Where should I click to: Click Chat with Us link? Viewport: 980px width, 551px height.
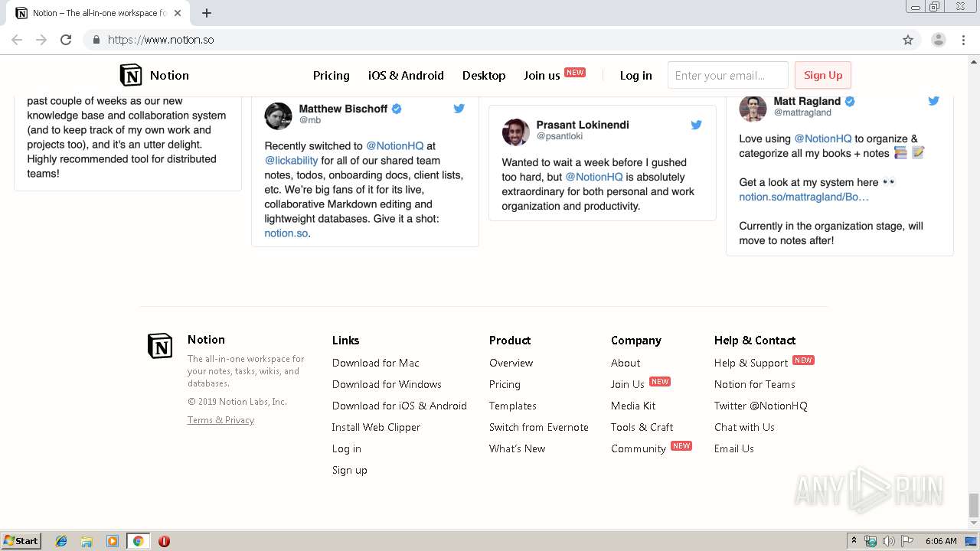[x=744, y=427]
